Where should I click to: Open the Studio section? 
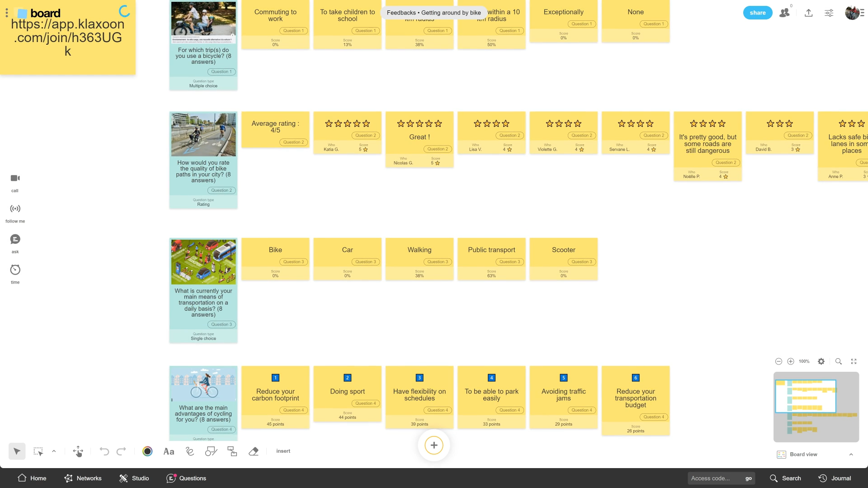[x=134, y=478]
